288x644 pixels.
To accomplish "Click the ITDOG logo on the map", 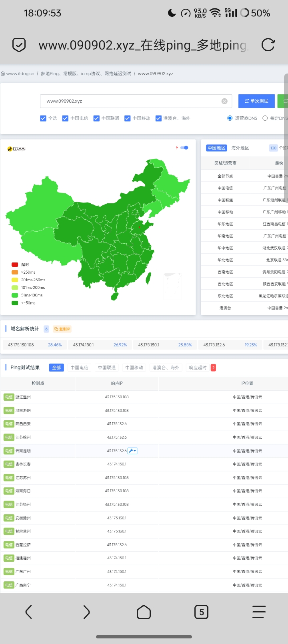I will tap(16, 149).
